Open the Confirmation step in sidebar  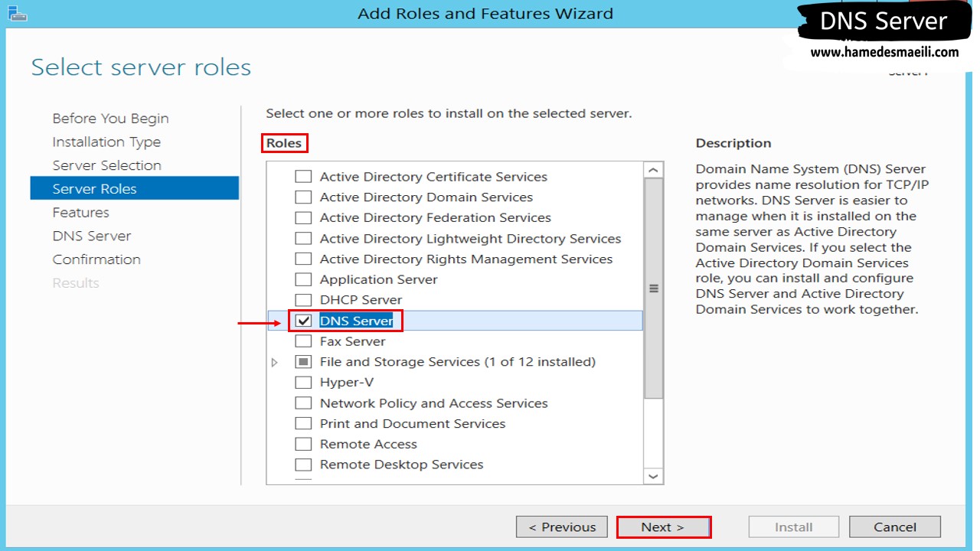click(x=96, y=259)
